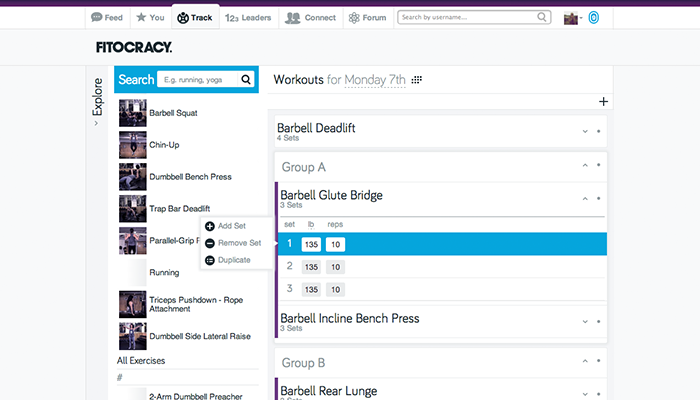Open Barbell Deadlift options dot
700x400 pixels.
(x=599, y=131)
